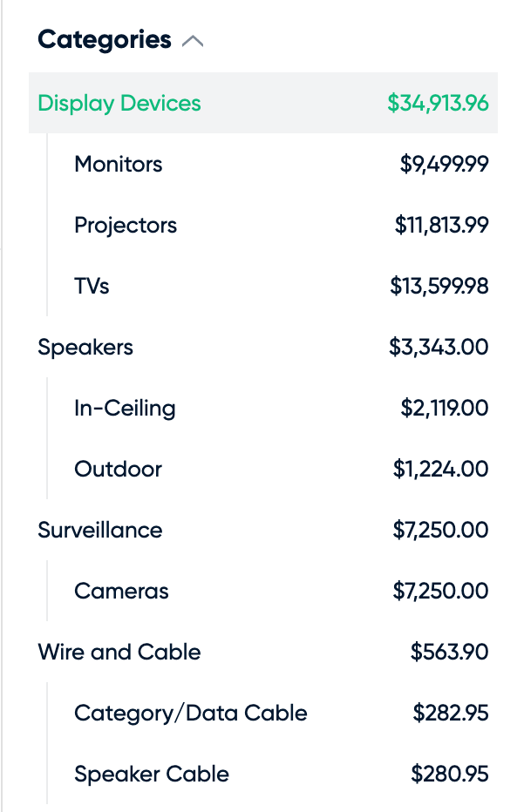Click the $7,250.00 Surveillance total
This screenshot has height=812, width=524.
(x=440, y=530)
